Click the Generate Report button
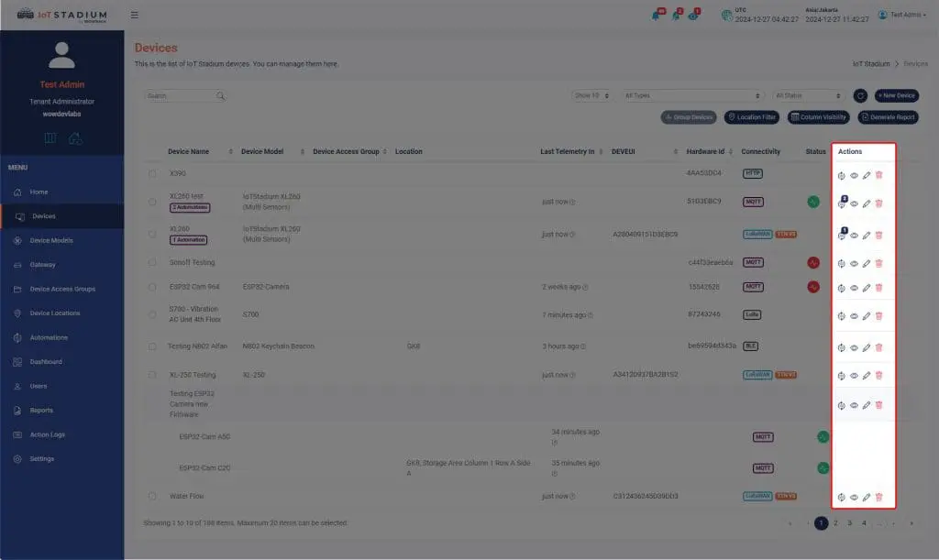 (888, 117)
